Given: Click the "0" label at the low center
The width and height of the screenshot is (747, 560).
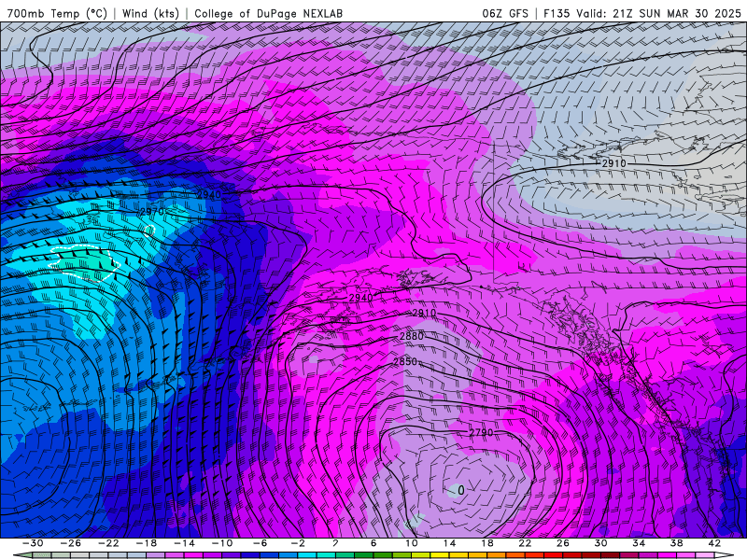Looking at the screenshot, I should click(460, 490).
